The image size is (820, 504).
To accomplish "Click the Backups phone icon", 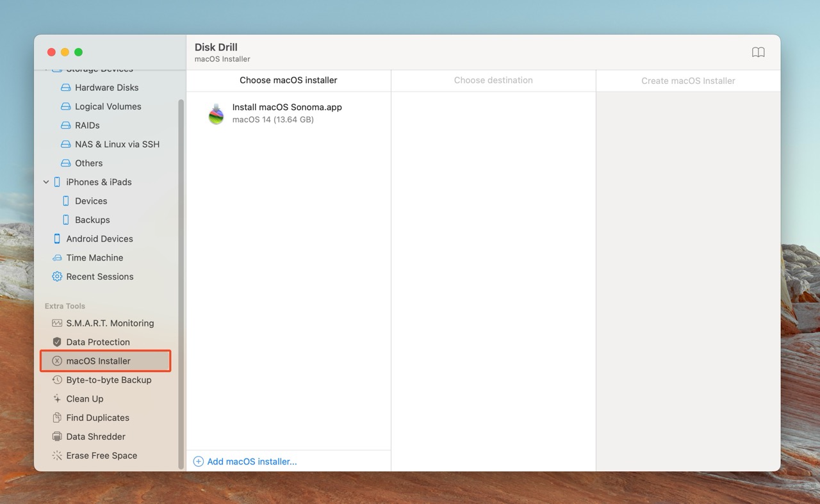I will [65, 220].
